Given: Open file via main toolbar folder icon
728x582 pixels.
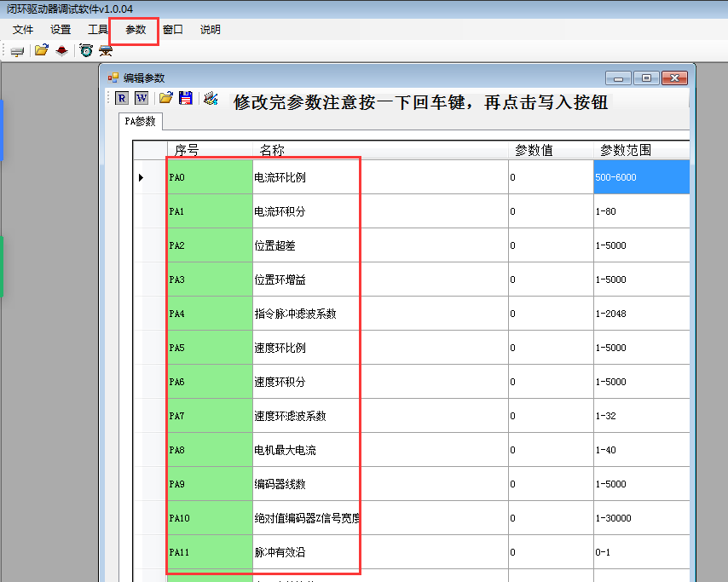Looking at the screenshot, I should 41,50.
